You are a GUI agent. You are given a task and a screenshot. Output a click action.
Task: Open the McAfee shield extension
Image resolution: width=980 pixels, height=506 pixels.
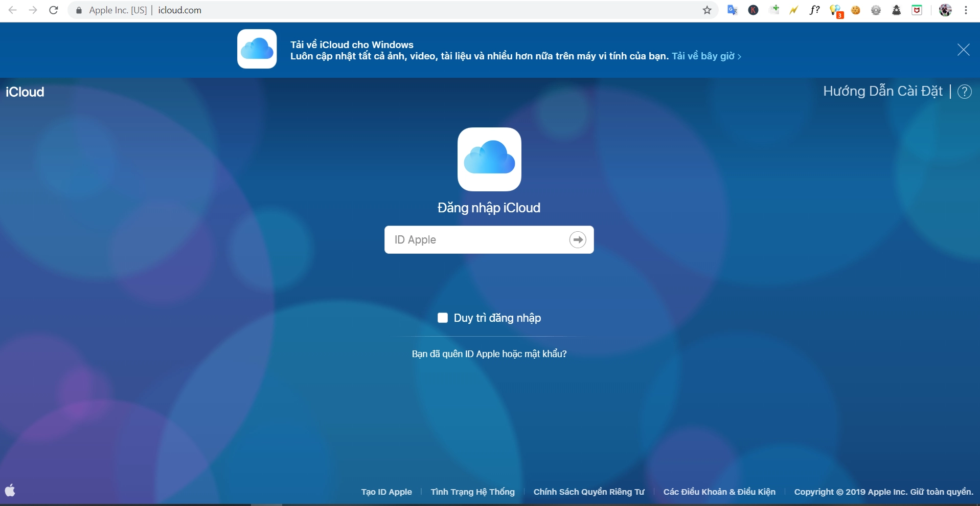click(x=917, y=10)
